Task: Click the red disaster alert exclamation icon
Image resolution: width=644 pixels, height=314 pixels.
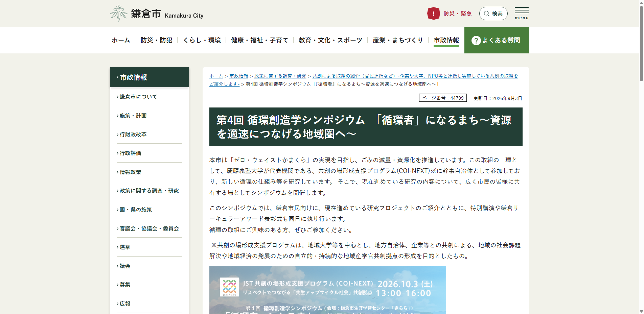Action: 433,14
